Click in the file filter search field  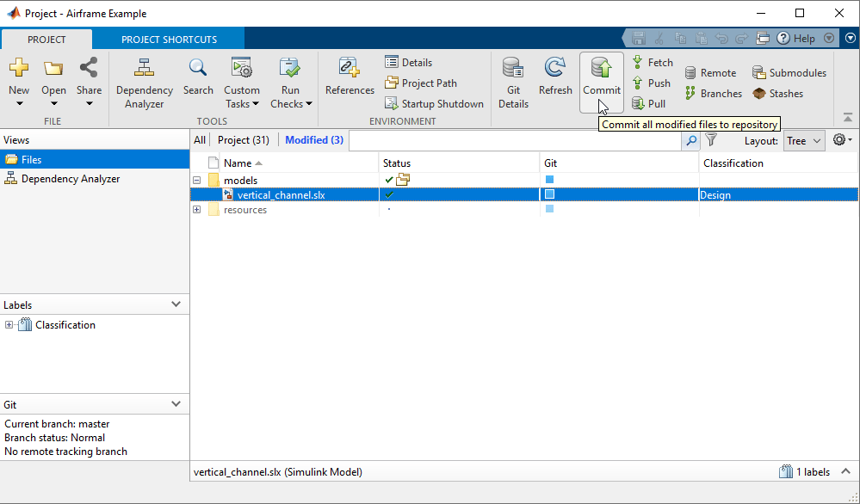515,141
